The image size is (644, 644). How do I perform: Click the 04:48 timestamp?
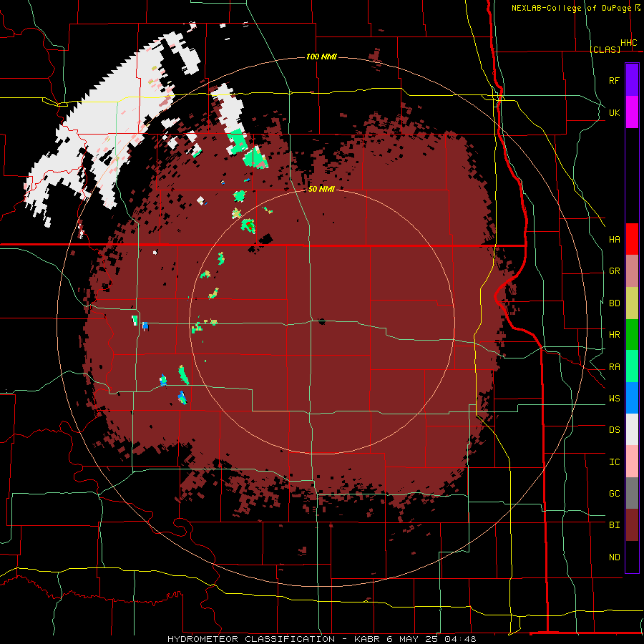coord(460,639)
